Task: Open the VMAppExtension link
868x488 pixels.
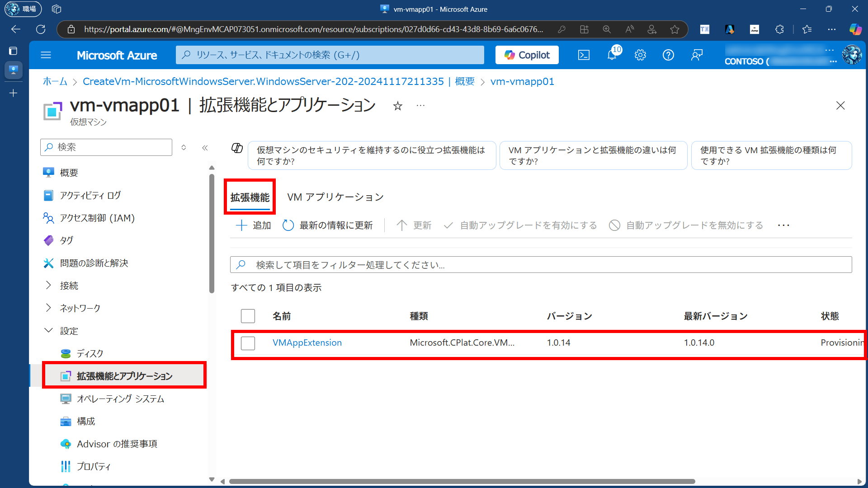Action: [307, 343]
